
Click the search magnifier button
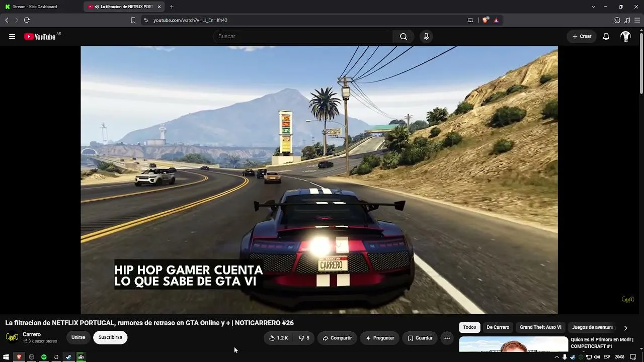click(x=404, y=36)
